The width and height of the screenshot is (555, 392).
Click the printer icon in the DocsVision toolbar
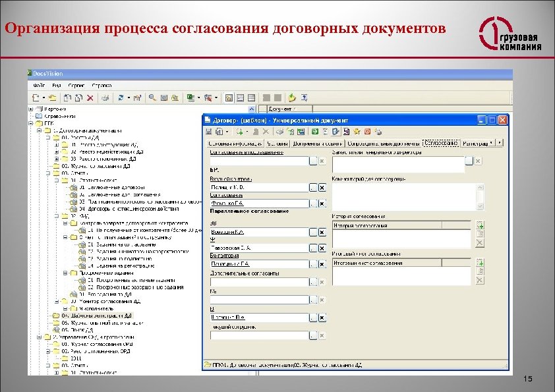(105, 98)
